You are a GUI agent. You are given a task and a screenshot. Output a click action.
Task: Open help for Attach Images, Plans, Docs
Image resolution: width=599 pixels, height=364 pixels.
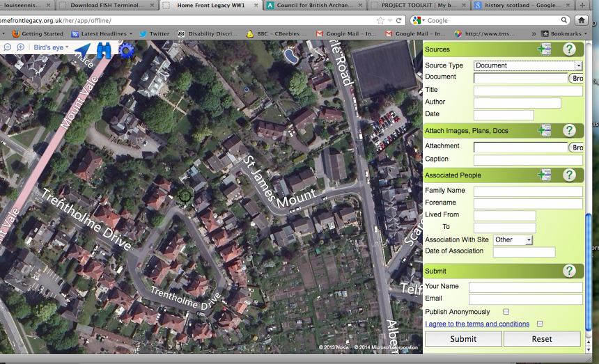click(x=569, y=131)
